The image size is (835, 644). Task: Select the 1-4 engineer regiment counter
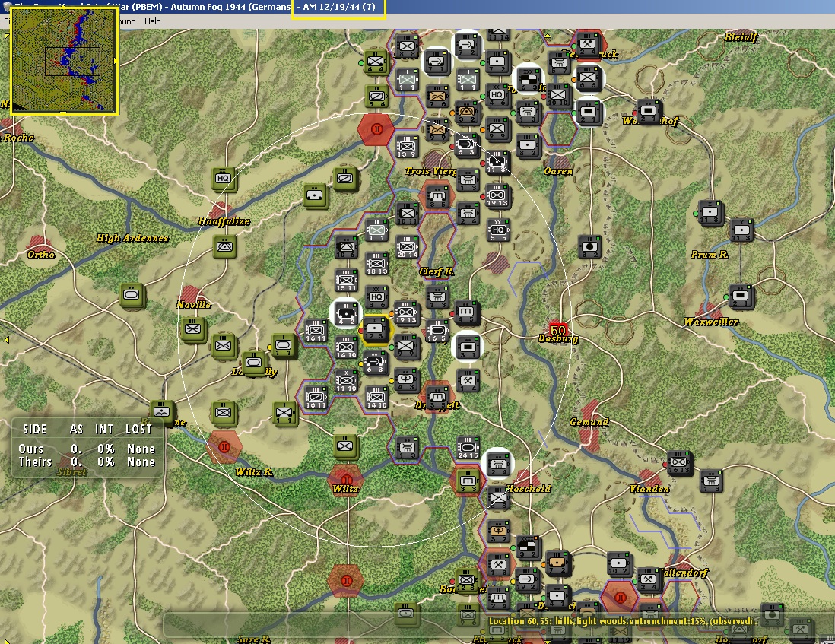[468, 381]
